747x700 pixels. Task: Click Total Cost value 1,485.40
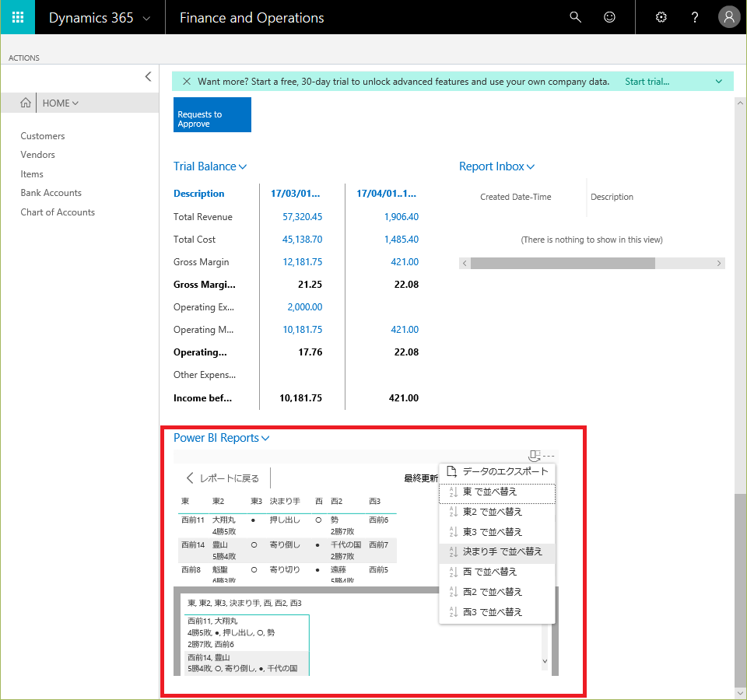[x=402, y=239]
